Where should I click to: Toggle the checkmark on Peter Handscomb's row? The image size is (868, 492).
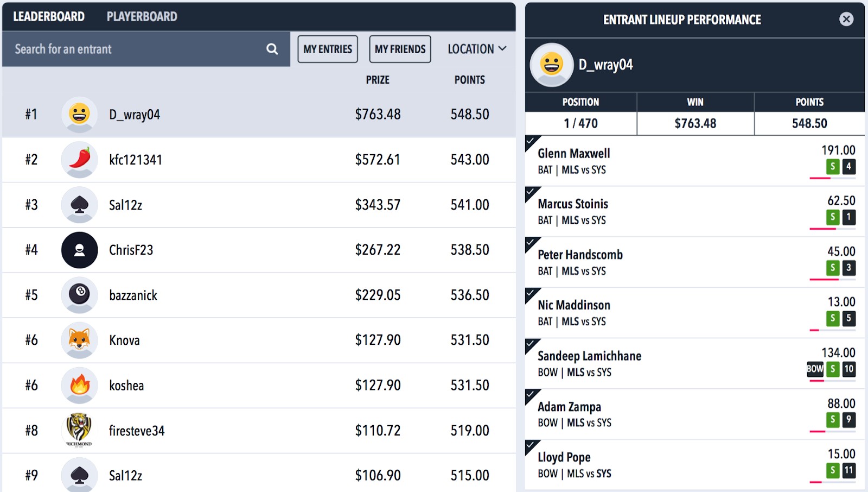tap(531, 243)
